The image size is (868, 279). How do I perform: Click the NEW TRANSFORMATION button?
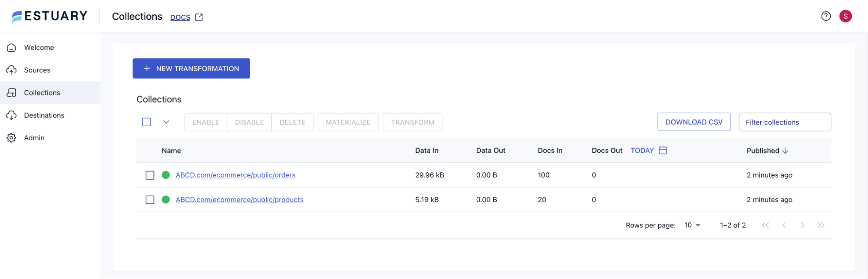coord(191,69)
